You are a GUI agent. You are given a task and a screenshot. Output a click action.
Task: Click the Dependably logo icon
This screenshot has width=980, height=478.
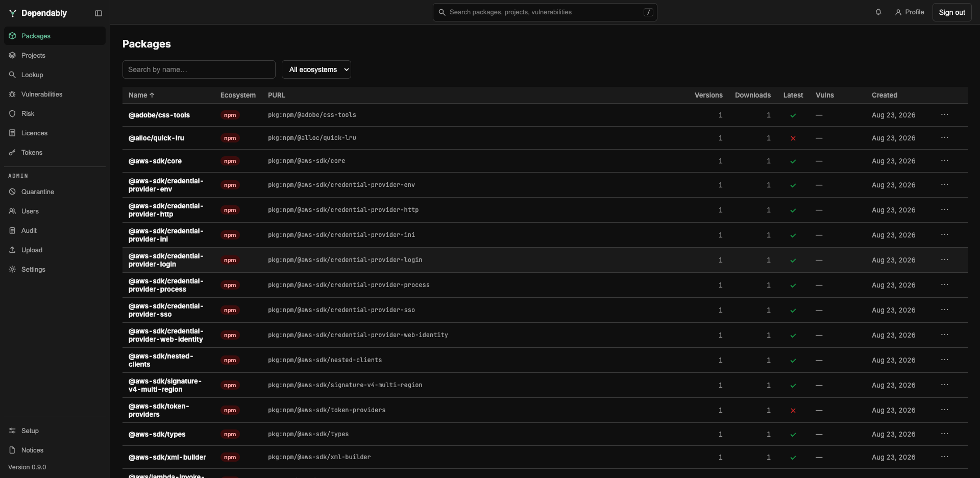(x=13, y=13)
